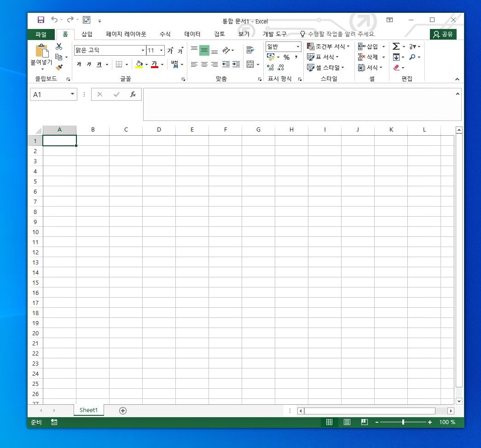The height and width of the screenshot is (448, 481).
Task: Select the Sheet1 tab
Action: tap(89, 410)
